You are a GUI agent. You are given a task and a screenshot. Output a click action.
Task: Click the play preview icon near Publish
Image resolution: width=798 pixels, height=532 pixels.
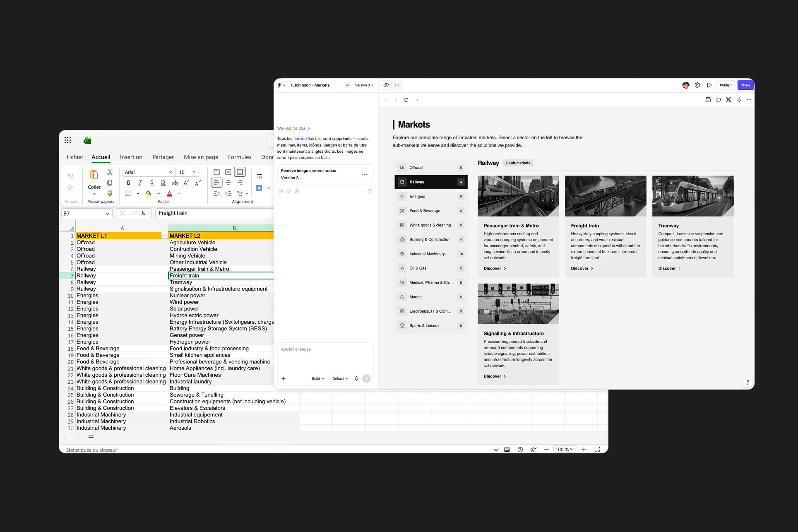pyautogui.click(x=709, y=85)
